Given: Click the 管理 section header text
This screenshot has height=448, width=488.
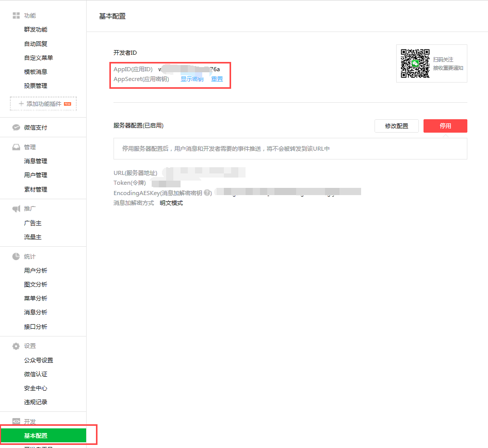Looking at the screenshot, I should 30,147.
